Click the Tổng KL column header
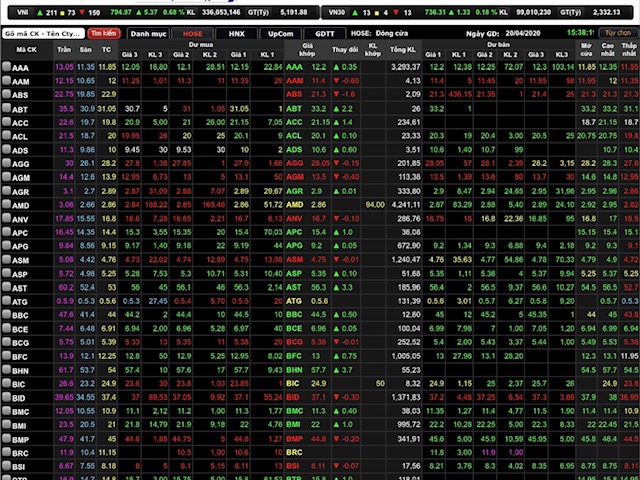Screen dimensions: 640x480 pos(404,49)
